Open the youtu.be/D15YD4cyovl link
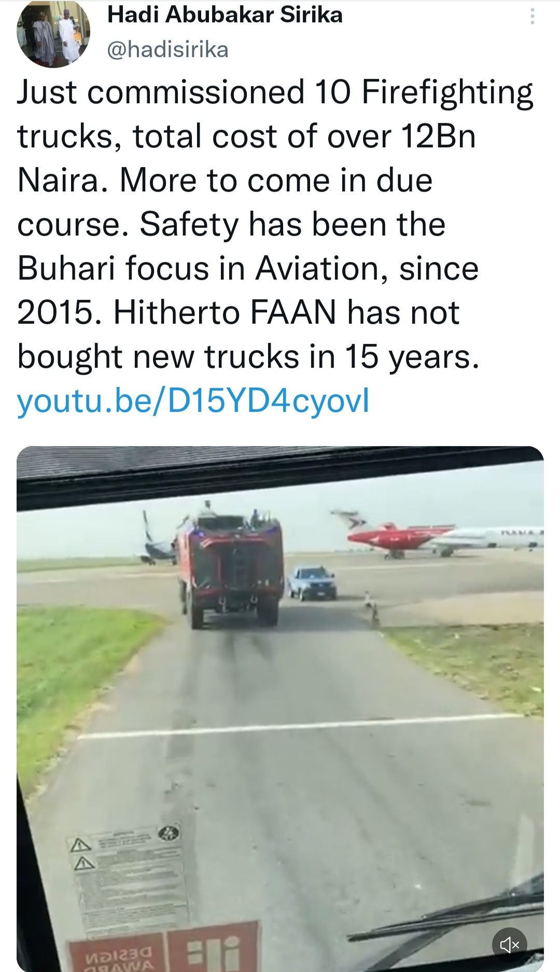 click(x=193, y=401)
